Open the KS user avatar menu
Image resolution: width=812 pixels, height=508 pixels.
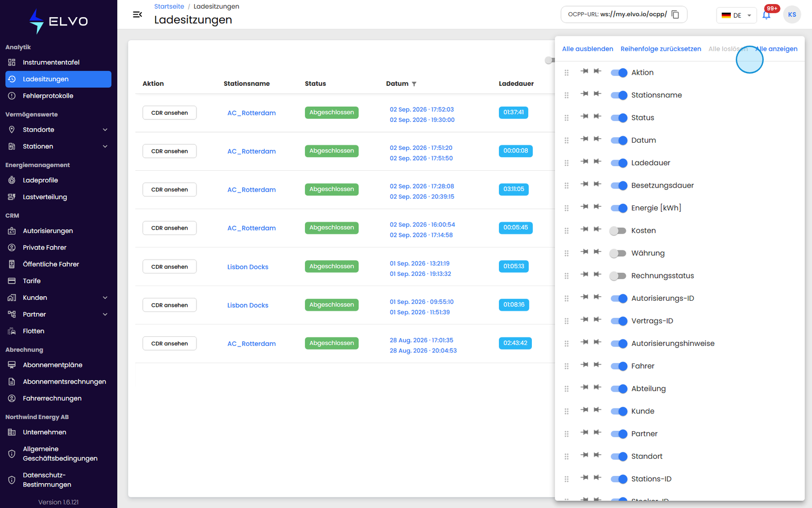(792, 15)
